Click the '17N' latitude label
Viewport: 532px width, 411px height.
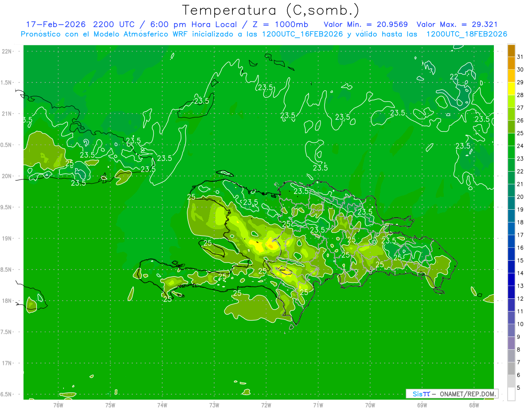tap(7, 363)
